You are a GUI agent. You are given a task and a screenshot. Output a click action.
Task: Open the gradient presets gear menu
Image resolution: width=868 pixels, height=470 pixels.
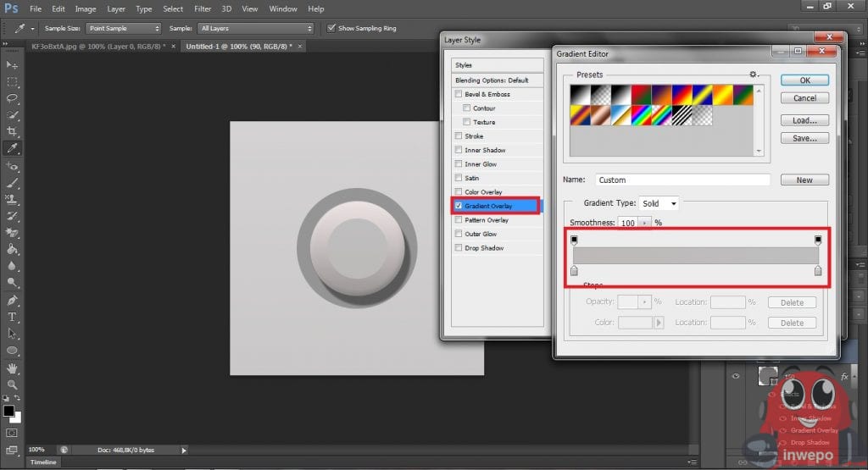752,75
